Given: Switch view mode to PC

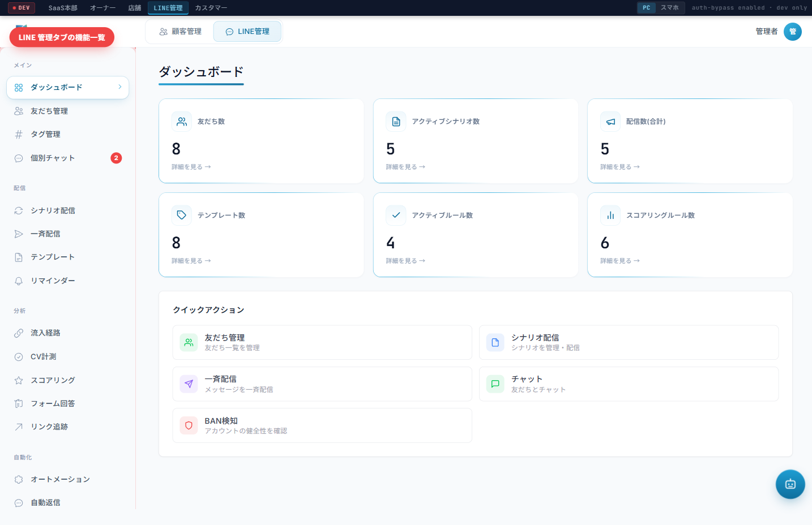Looking at the screenshot, I should click(x=647, y=8).
